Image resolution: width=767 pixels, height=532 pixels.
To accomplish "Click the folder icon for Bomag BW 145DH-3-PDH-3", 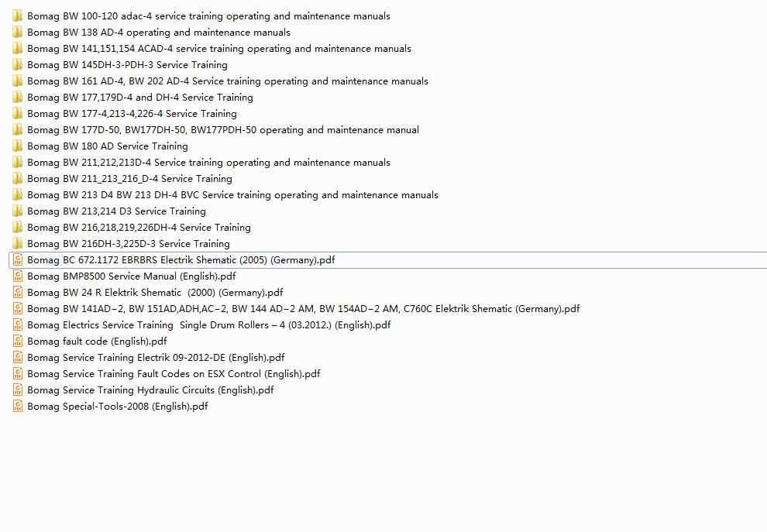I will (18, 65).
